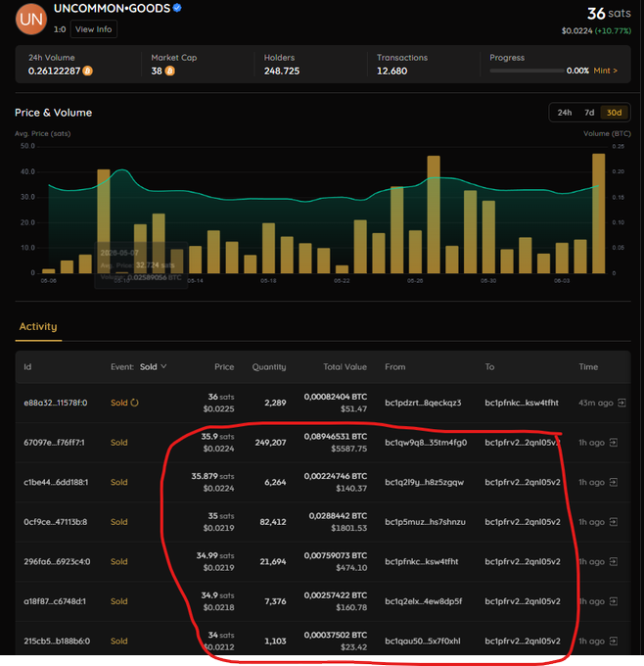Click the Holders value 248.725
Screen dimensions: 644x666
tap(282, 71)
